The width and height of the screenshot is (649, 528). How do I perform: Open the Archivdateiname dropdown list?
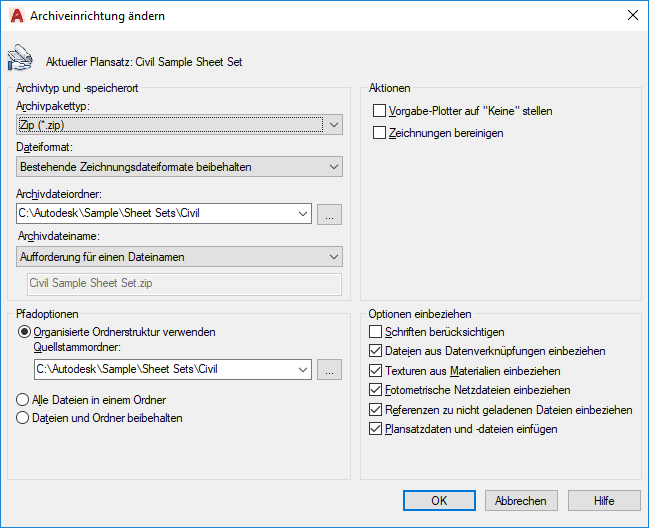(x=333, y=257)
